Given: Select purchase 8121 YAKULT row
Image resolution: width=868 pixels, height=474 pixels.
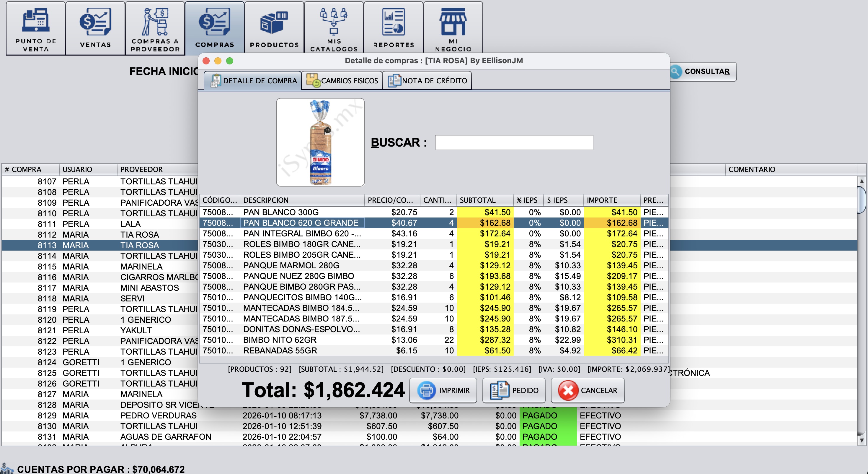Looking at the screenshot, I should coord(100,330).
